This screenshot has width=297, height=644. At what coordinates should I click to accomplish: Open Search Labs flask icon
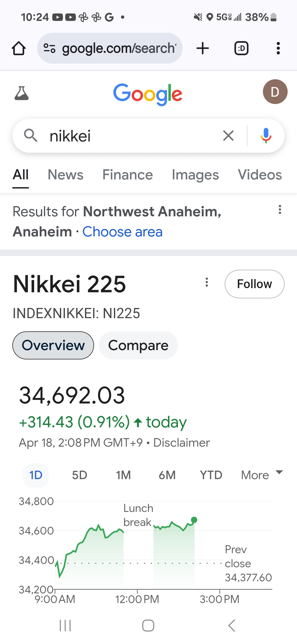tap(21, 93)
